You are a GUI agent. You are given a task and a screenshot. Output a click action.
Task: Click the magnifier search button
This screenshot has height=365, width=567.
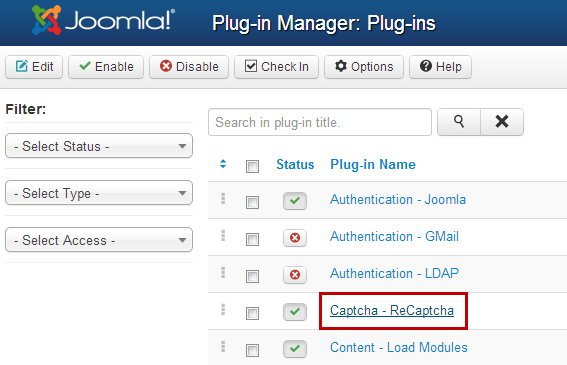click(x=459, y=122)
